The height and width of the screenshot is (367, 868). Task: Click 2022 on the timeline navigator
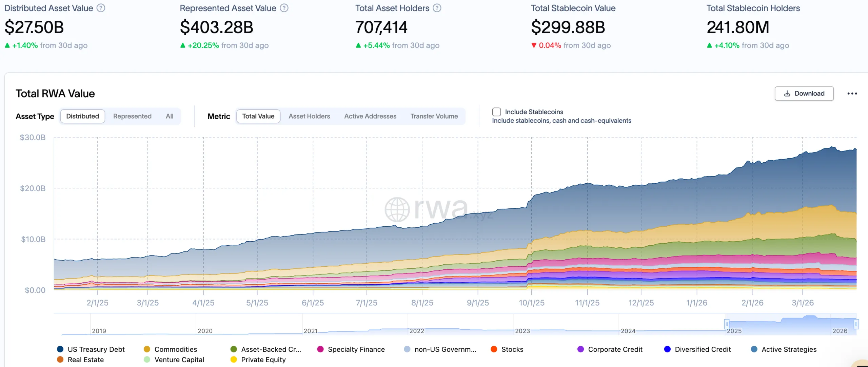tap(416, 331)
